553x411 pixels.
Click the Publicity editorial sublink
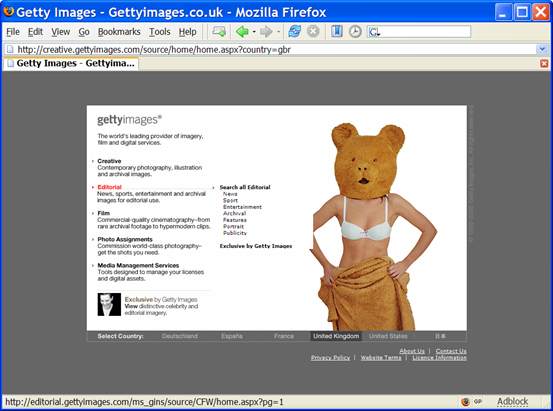tap(235, 233)
